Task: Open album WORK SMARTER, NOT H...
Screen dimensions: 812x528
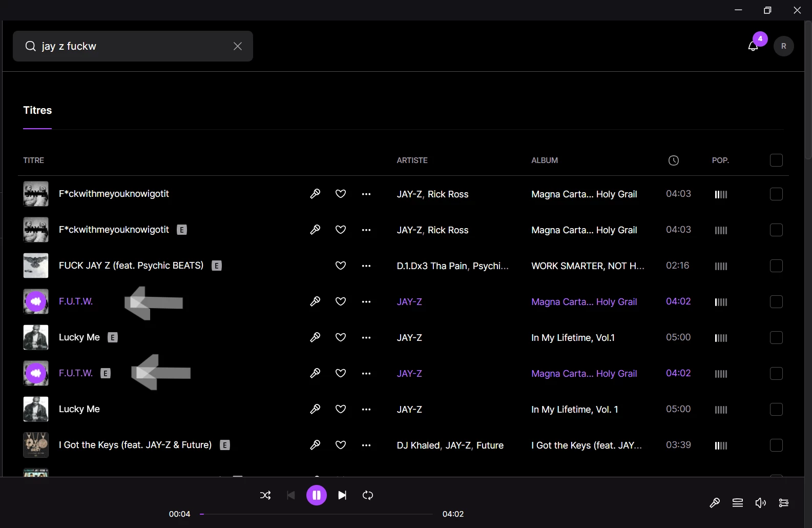Action: click(x=588, y=266)
